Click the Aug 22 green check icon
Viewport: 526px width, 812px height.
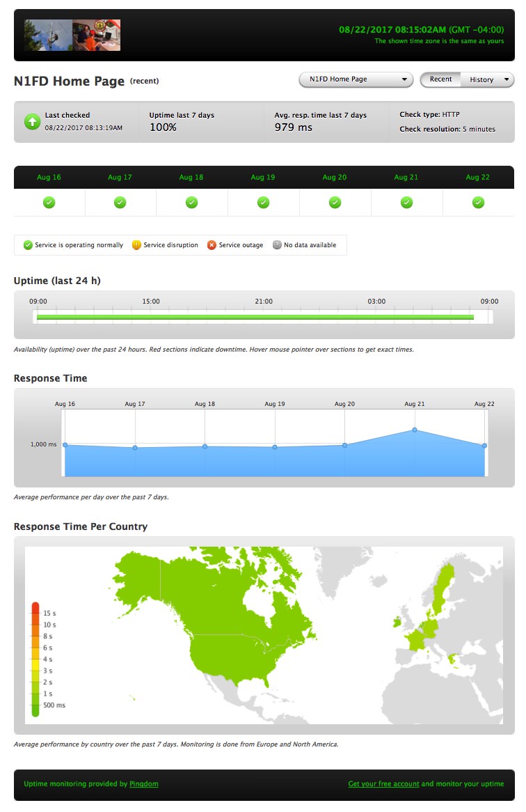click(479, 203)
